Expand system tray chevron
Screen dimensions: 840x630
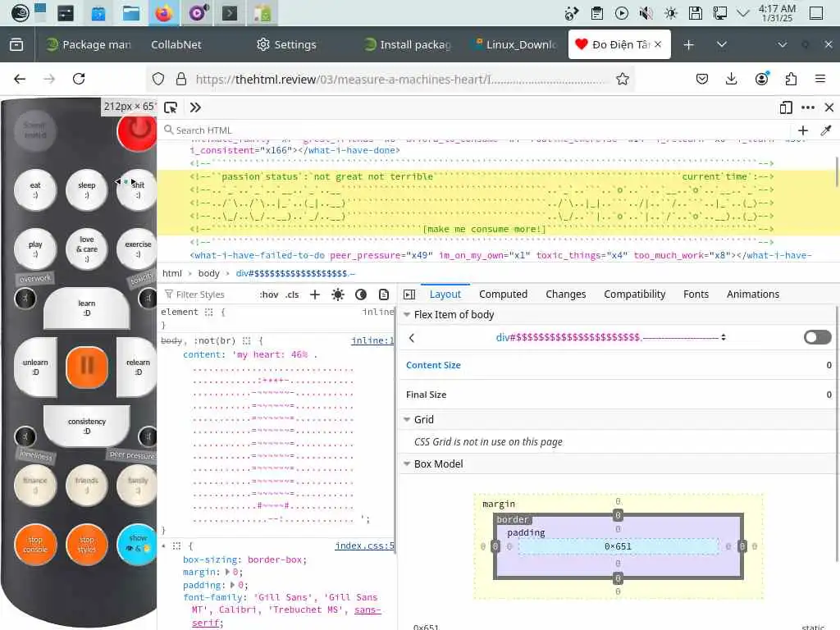(x=743, y=13)
